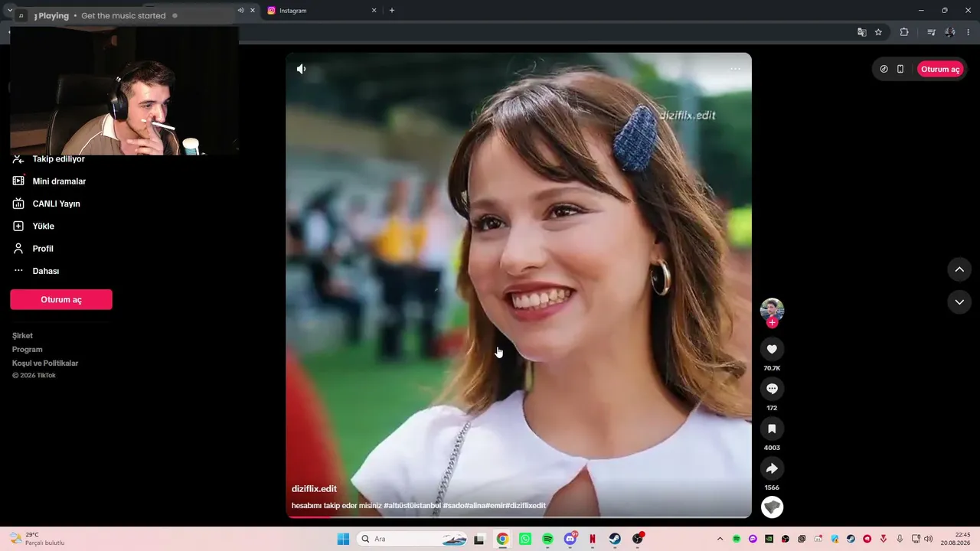
Task: Expand the Program footer section
Action: click(28, 349)
